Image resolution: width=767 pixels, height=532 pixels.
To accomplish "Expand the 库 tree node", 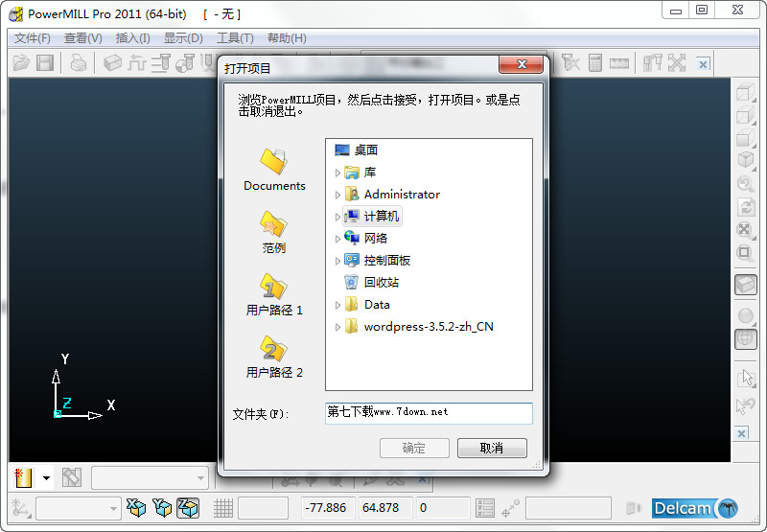I will 337,173.
